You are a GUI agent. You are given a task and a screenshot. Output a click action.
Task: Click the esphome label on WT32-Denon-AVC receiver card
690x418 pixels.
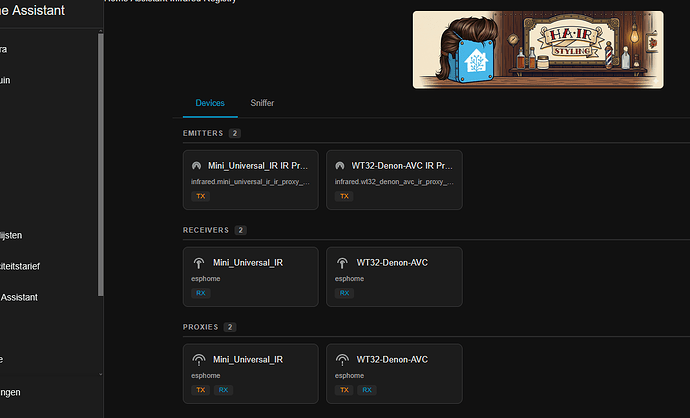point(349,279)
